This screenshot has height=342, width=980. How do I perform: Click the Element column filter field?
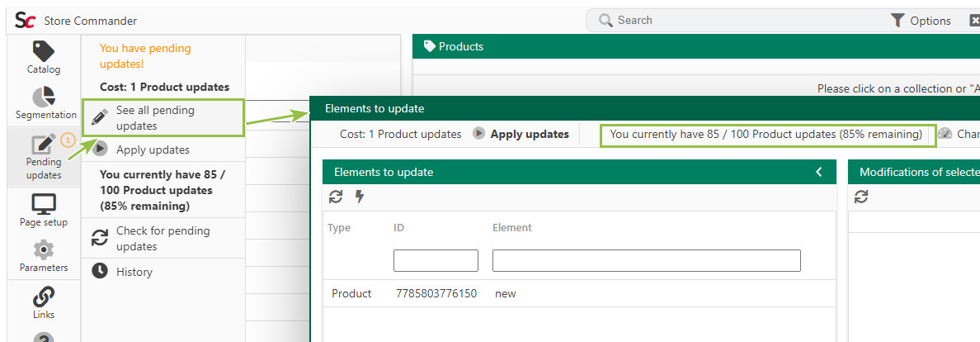click(x=646, y=260)
